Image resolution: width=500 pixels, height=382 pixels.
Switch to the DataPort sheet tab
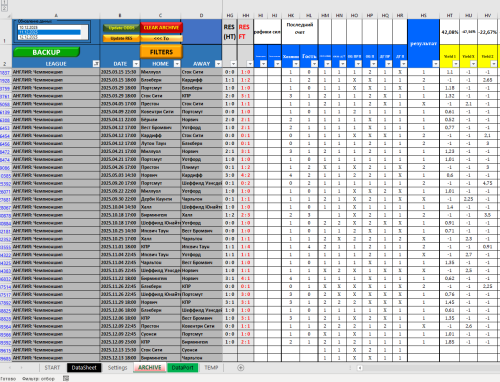click(182, 368)
